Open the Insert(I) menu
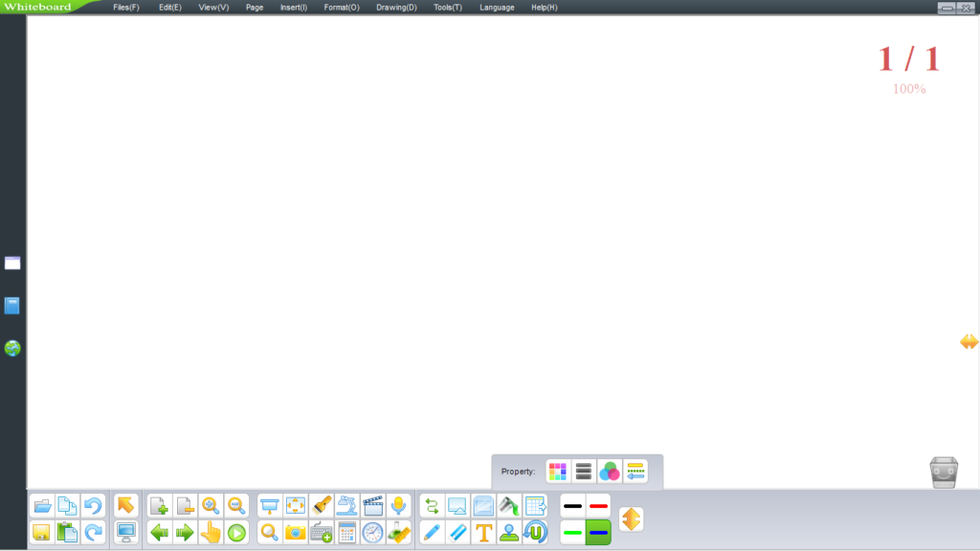 click(294, 8)
